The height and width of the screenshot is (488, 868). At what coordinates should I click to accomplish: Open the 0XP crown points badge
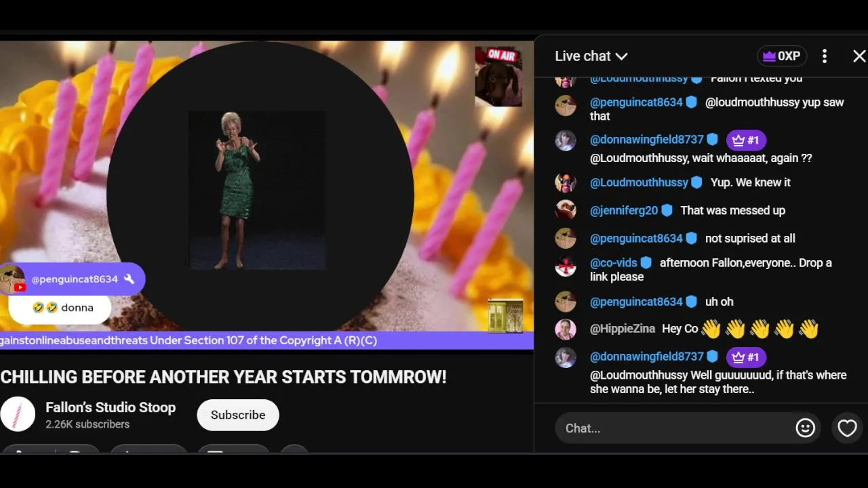click(782, 56)
